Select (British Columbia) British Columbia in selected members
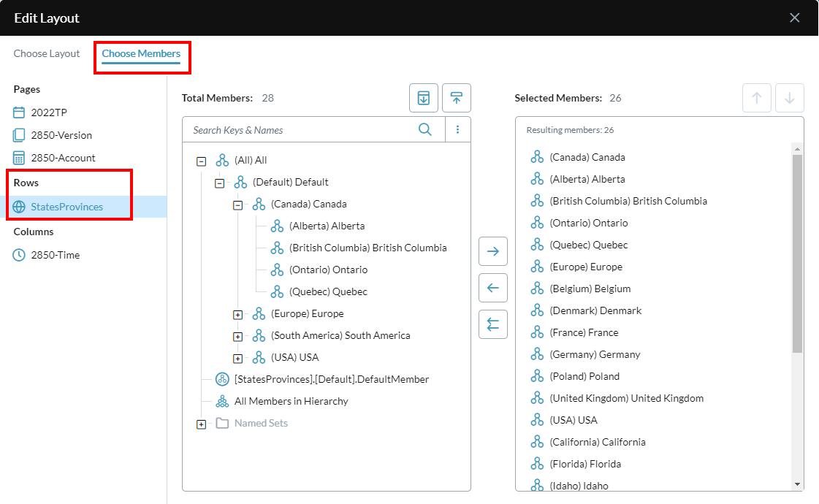Screen dimensions: 819x504 pyautogui.click(x=628, y=201)
